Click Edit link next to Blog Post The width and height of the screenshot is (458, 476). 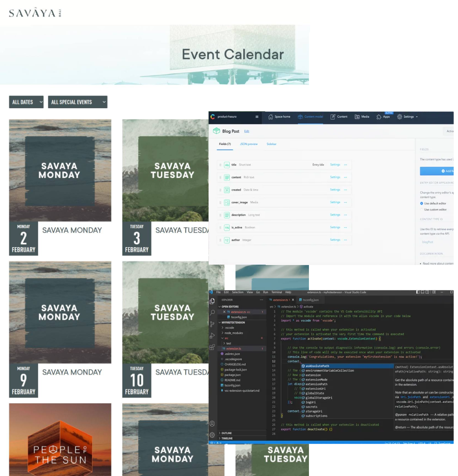[x=247, y=131]
